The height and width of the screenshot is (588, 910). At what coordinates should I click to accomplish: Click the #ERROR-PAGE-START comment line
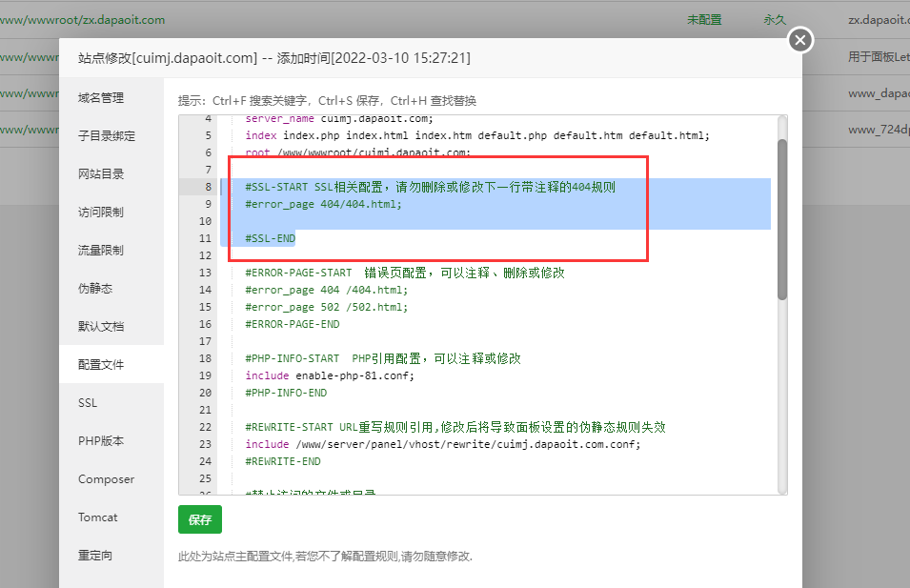point(405,273)
